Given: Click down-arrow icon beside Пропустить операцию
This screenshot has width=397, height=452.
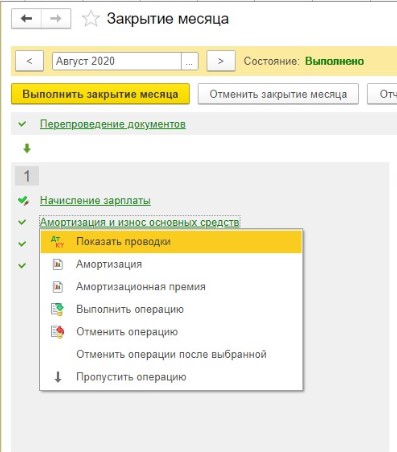Looking at the screenshot, I should click(58, 377).
